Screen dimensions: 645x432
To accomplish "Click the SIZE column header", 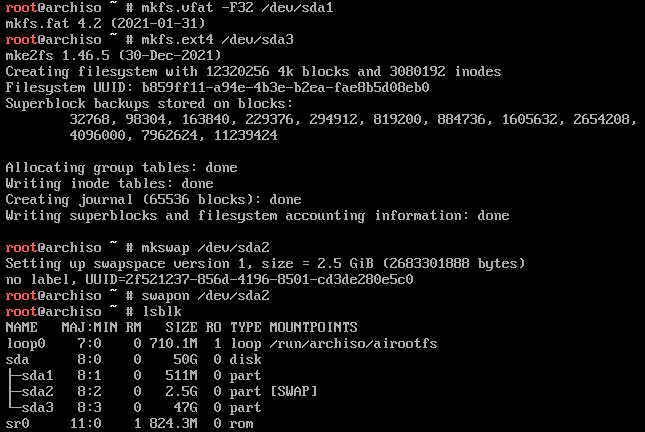I will coord(181,327).
